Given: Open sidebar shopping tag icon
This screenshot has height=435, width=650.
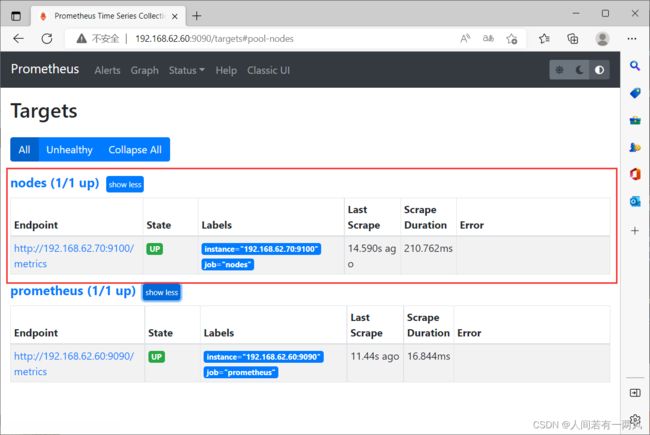Looking at the screenshot, I should (635, 93).
